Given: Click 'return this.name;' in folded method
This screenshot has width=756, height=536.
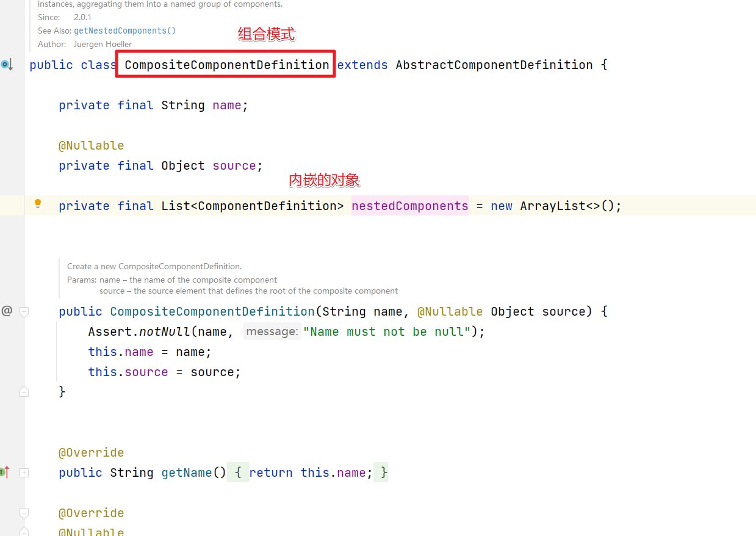Looking at the screenshot, I should pos(311,473).
